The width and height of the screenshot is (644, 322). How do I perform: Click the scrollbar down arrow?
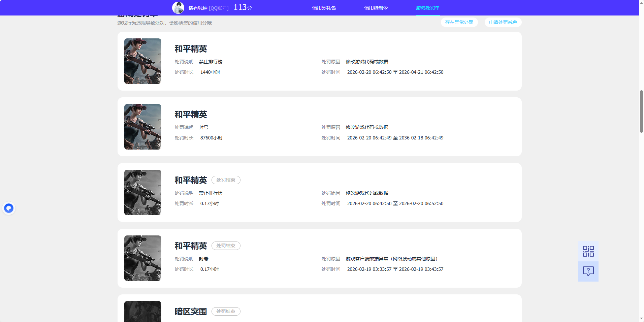[x=641, y=319]
